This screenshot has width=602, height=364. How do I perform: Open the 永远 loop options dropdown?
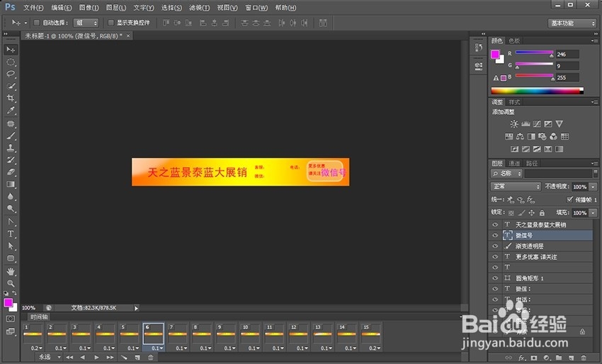pos(48,357)
